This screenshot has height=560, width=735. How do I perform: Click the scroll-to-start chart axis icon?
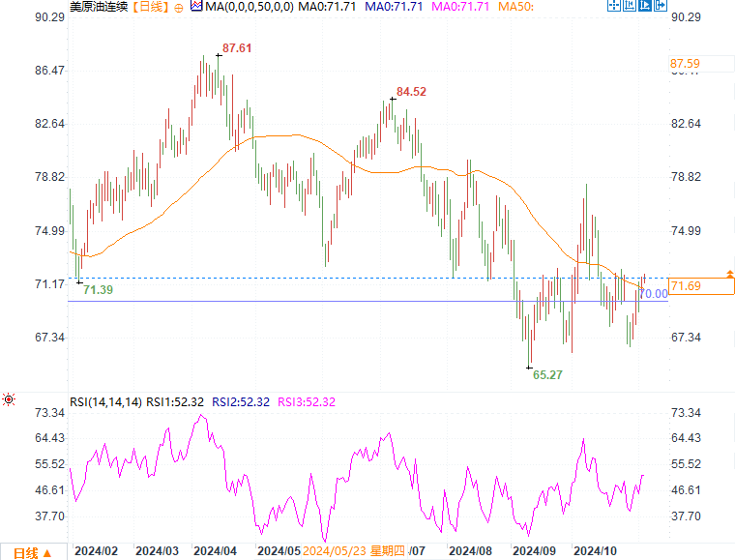point(630,5)
